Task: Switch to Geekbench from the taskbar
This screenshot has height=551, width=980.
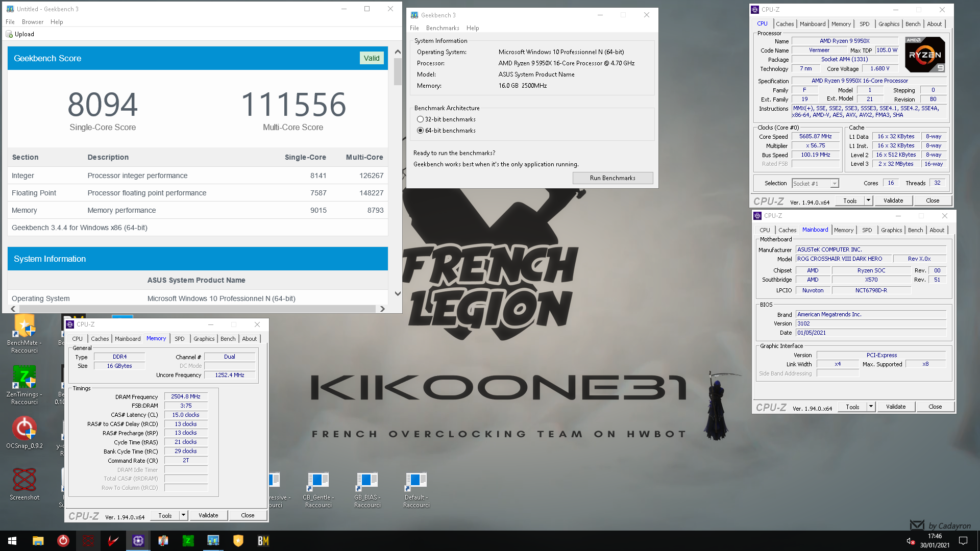Action: click(213, 541)
